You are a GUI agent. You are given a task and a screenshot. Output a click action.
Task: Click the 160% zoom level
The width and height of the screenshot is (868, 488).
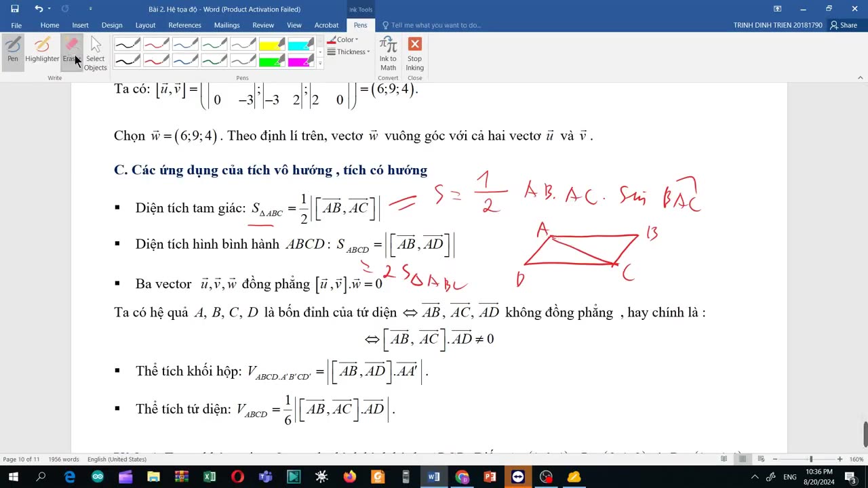[x=856, y=459]
